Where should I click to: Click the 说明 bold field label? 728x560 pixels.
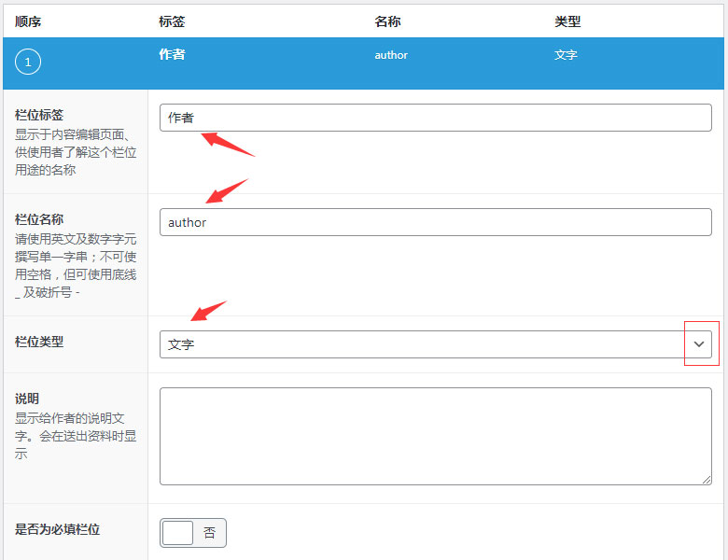coord(27,399)
